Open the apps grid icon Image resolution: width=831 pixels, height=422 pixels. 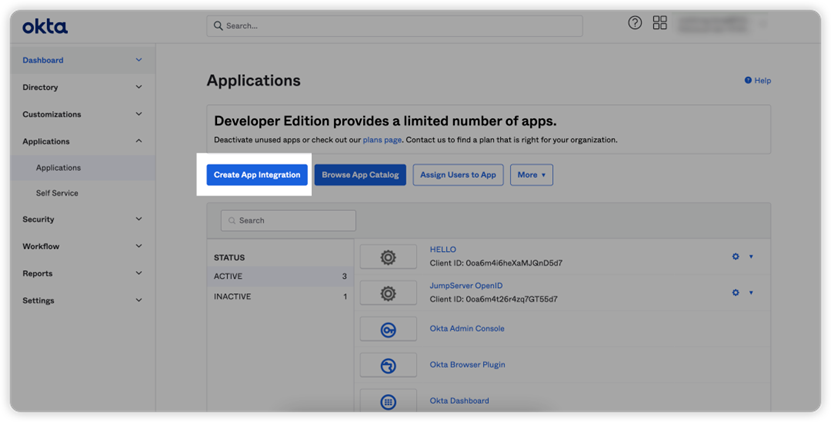tap(660, 23)
